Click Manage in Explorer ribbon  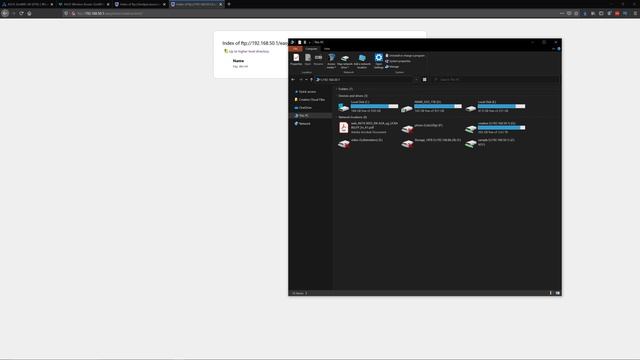(392, 67)
